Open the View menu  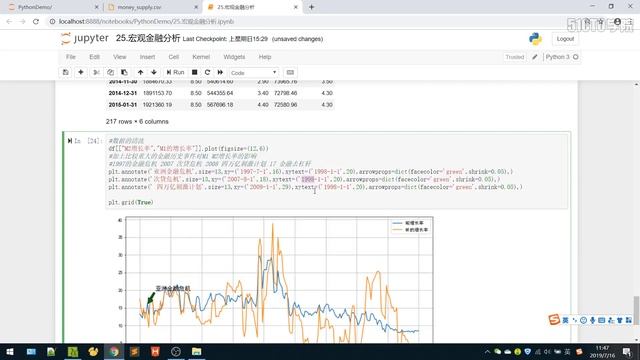120,57
